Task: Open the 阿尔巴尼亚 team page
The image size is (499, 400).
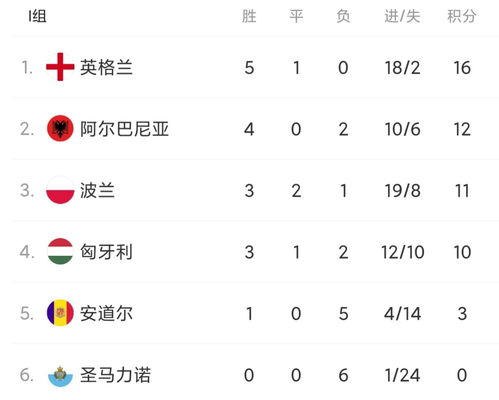Action: click(x=124, y=129)
